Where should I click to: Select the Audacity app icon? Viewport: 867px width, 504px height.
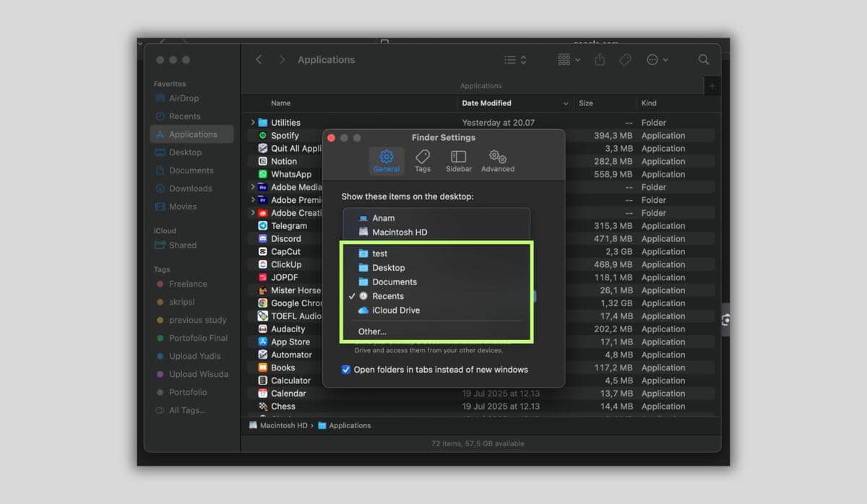[263, 329]
